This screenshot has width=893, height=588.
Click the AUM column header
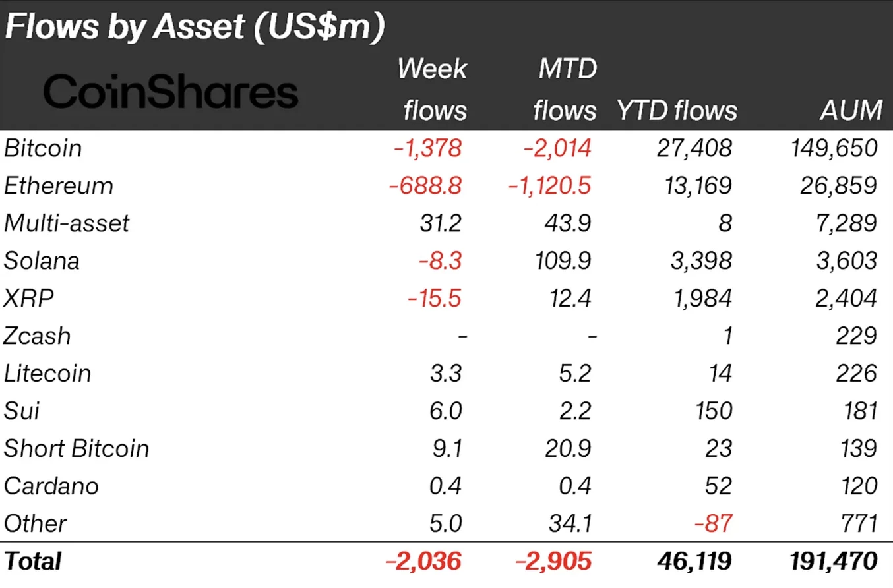[x=850, y=110]
